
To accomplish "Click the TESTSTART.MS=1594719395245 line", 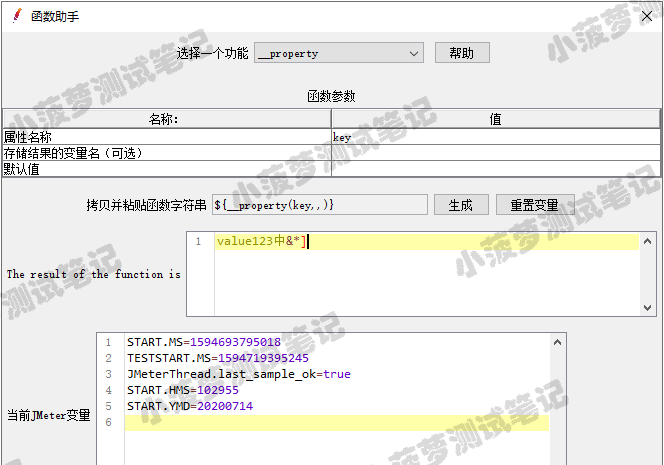I will [x=218, y=358].
